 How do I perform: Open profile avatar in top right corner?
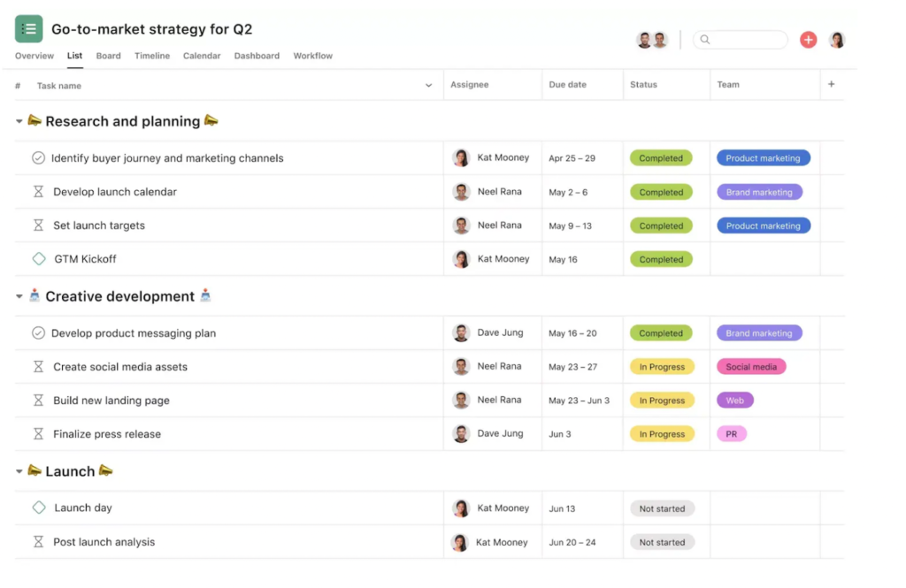[836, 40]
